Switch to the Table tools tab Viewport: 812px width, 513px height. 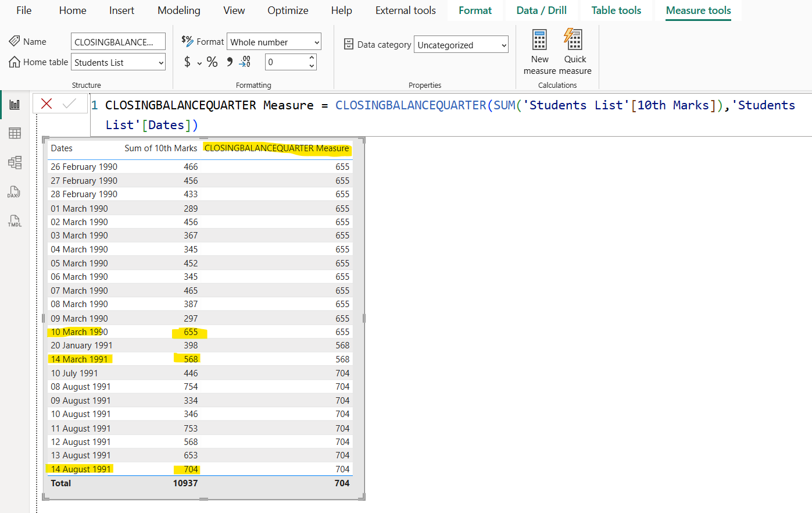pos(616,10)
